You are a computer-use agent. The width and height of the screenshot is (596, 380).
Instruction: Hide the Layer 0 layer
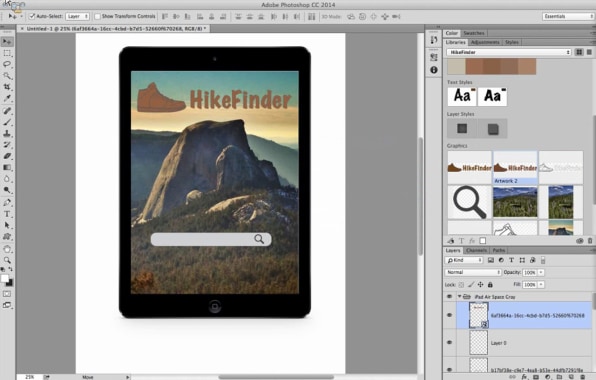(x=449, y=342)
